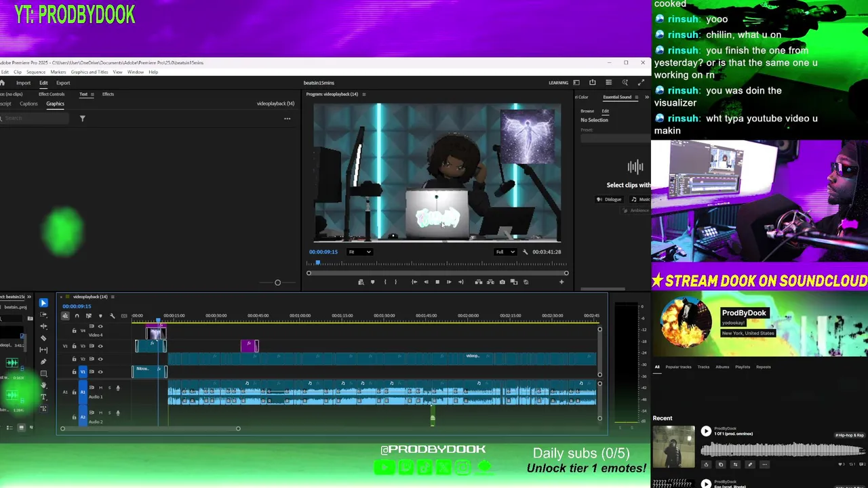Viewport: 868px width, 488px height.
Task: Select the Slip tool
Action: click(43, 350)
